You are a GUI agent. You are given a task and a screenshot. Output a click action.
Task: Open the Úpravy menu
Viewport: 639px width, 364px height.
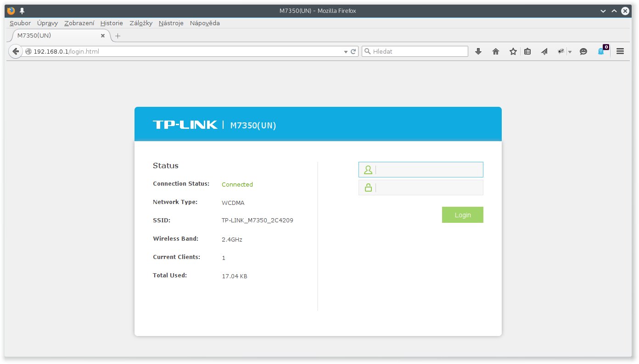pos(48,23)
